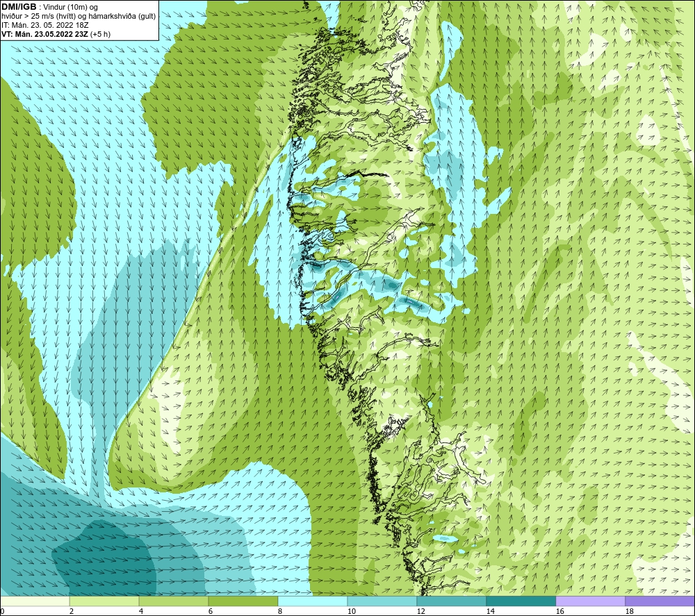The height and width of the screenshot is (616, 695).
Task: Click the 14–16 m/s dark teal swatch
Action: [x=521, y=601]
